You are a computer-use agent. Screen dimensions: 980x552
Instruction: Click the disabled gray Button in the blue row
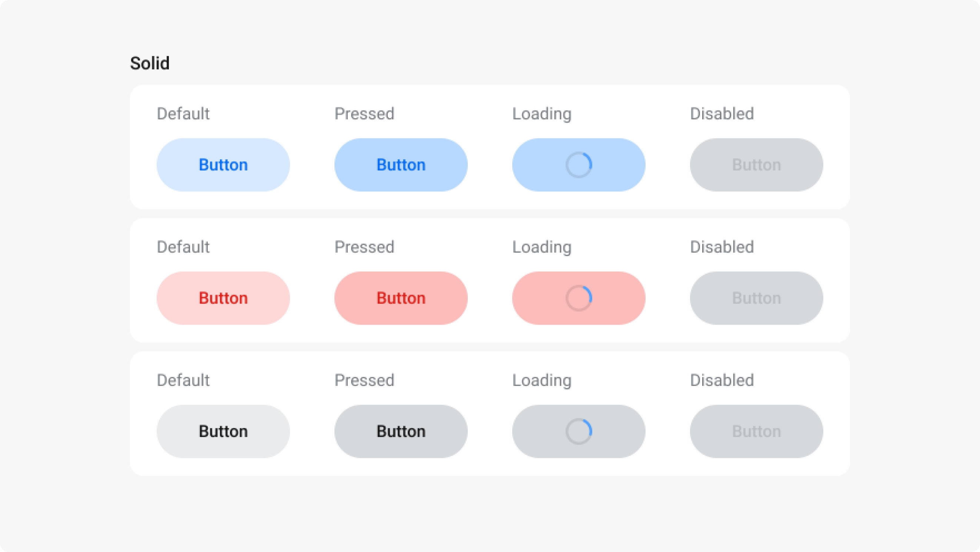click(756, 165)
